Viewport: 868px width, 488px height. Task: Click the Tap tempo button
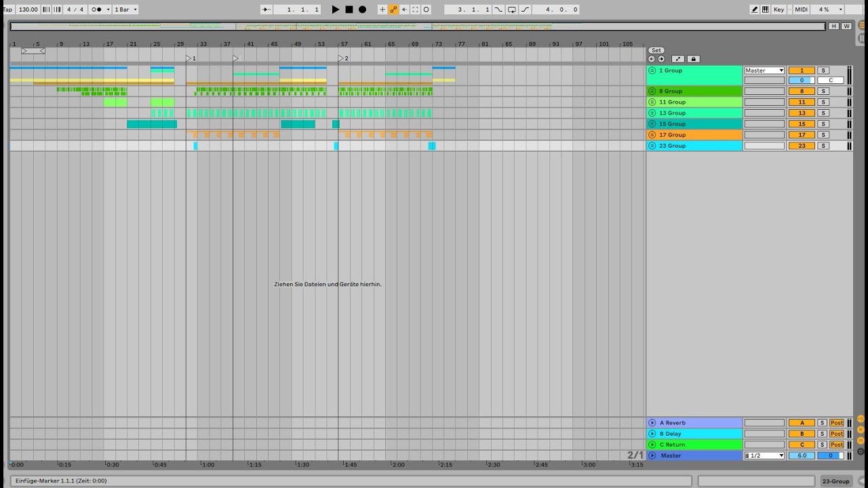coord(7,9)
